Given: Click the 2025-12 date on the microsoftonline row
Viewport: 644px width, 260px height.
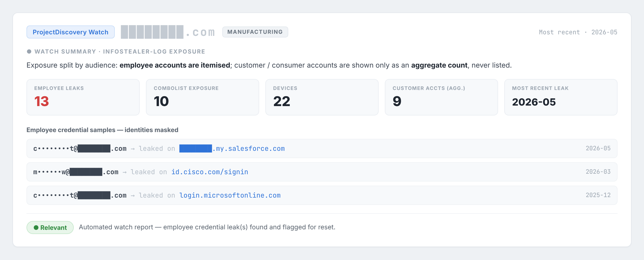Looking at the screenshot, I should pyautogui.click(x=598, y=195).
